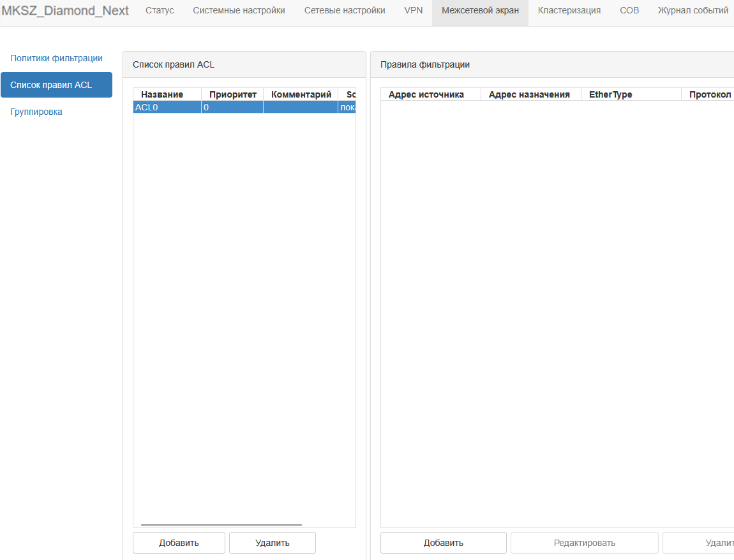Screen dimensions: 734x560
Task: Open the Статус tab
Action: point(160,11)
